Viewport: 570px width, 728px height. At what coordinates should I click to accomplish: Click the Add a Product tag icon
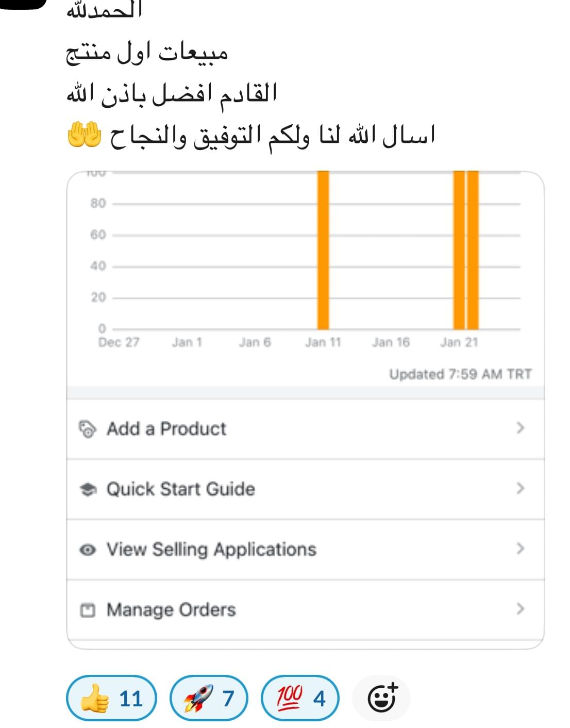click(87, 429)
